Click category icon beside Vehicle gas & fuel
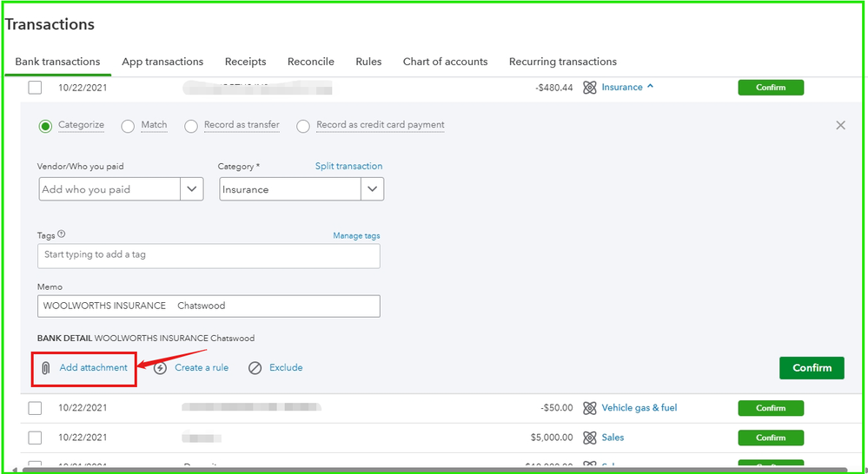Viewport: 868px width, 474px height. (590, 408)
